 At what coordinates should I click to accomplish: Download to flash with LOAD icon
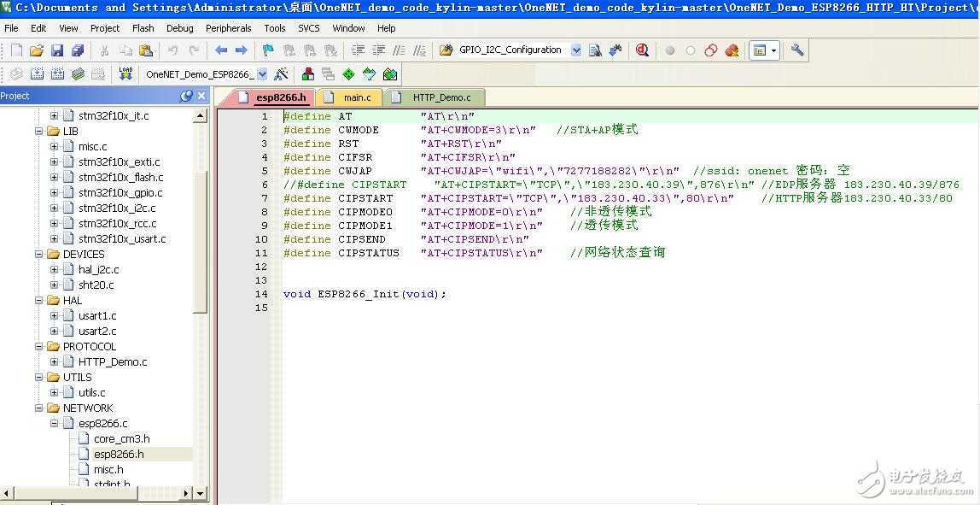click(125, 74)
